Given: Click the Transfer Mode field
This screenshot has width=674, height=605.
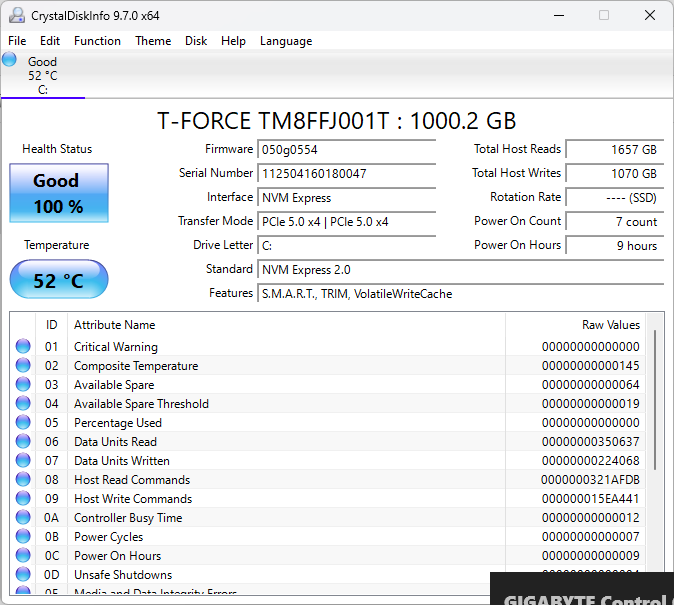Looking at the screenshot, I should pos(346,222).
